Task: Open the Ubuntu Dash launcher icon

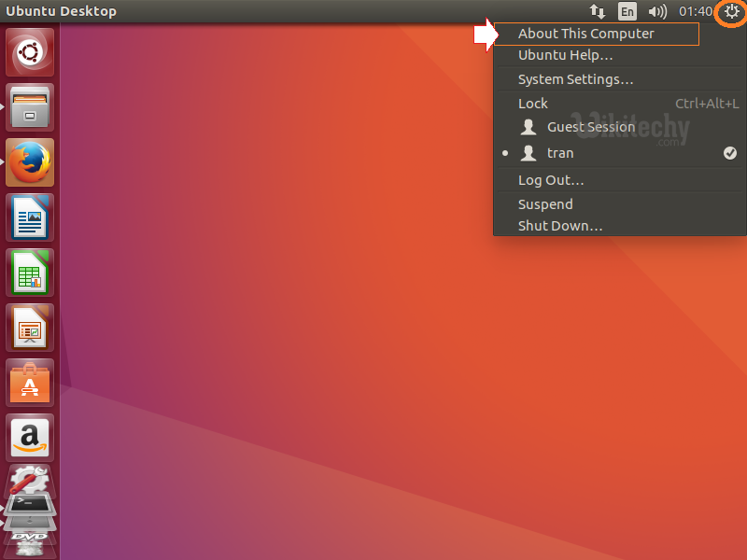Action: point(31,53)
